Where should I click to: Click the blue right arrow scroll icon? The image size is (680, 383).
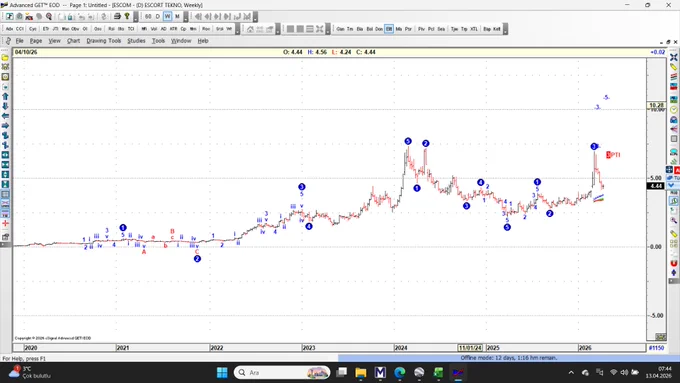[x=5, y=126]
